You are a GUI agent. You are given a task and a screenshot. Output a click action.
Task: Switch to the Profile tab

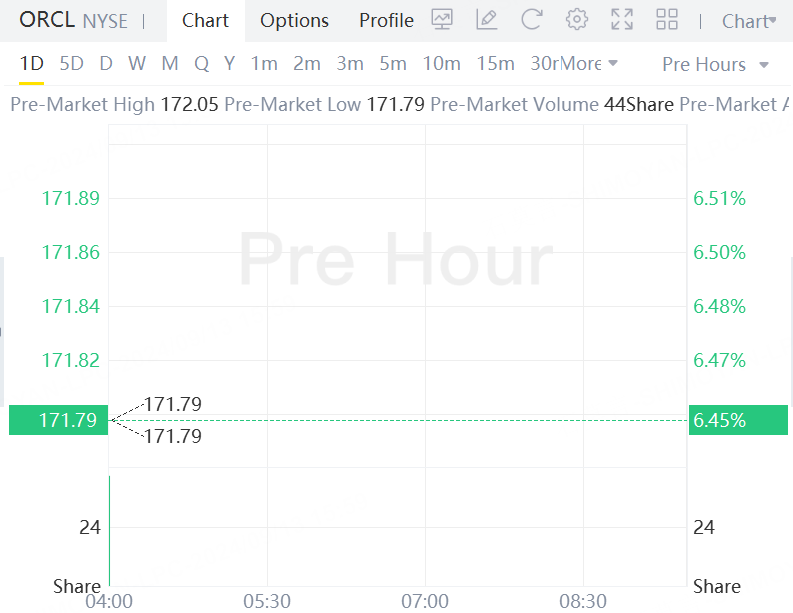point(386,21)
